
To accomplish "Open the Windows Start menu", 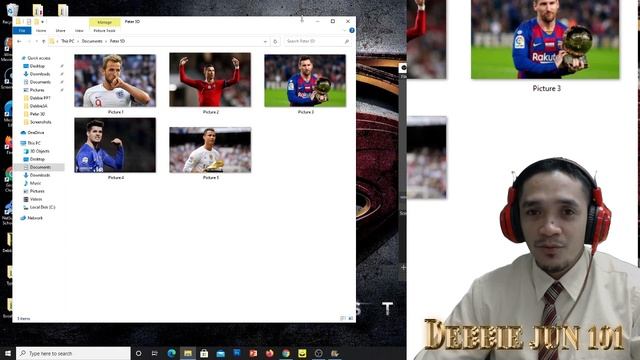I will pyautogui.click(x=8, y=353).
